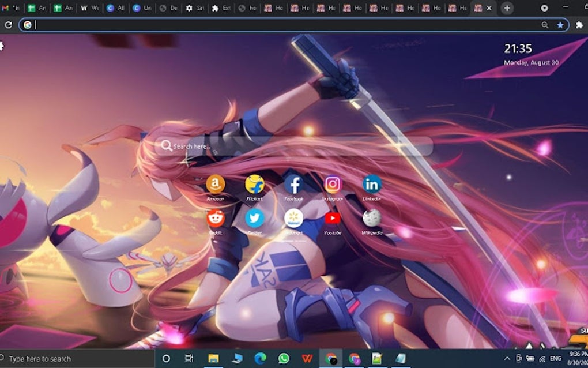Open WPS Office from the taskbar
The height and width of the screenshot is (368, 588).
tap(307, 359)
